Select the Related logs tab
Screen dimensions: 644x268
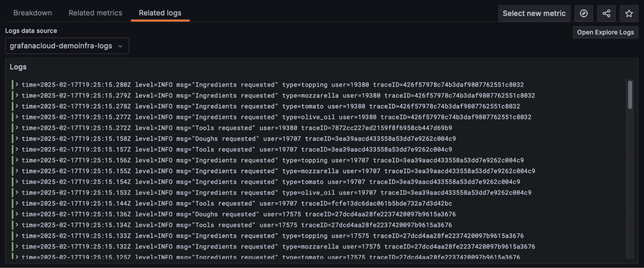pos(160,13)
